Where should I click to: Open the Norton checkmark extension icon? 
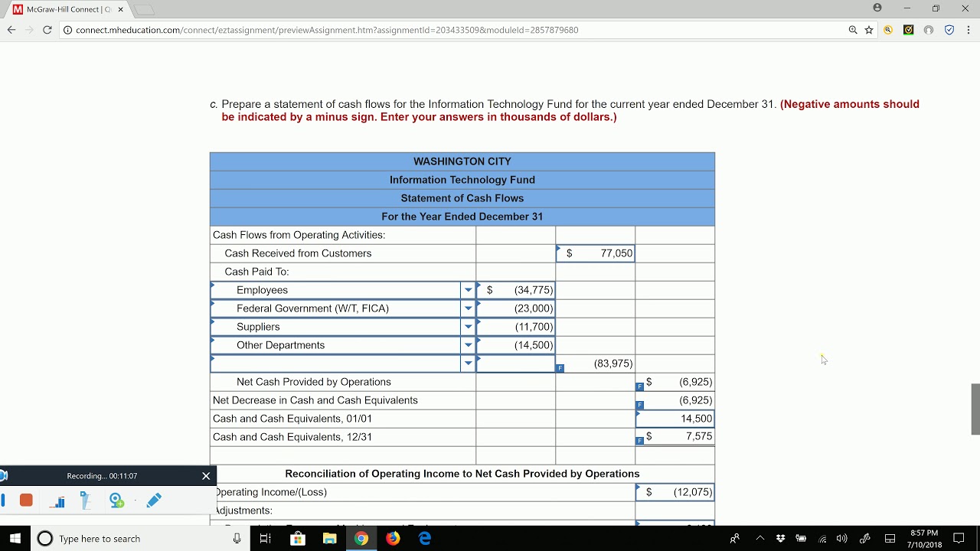point(908,30)
